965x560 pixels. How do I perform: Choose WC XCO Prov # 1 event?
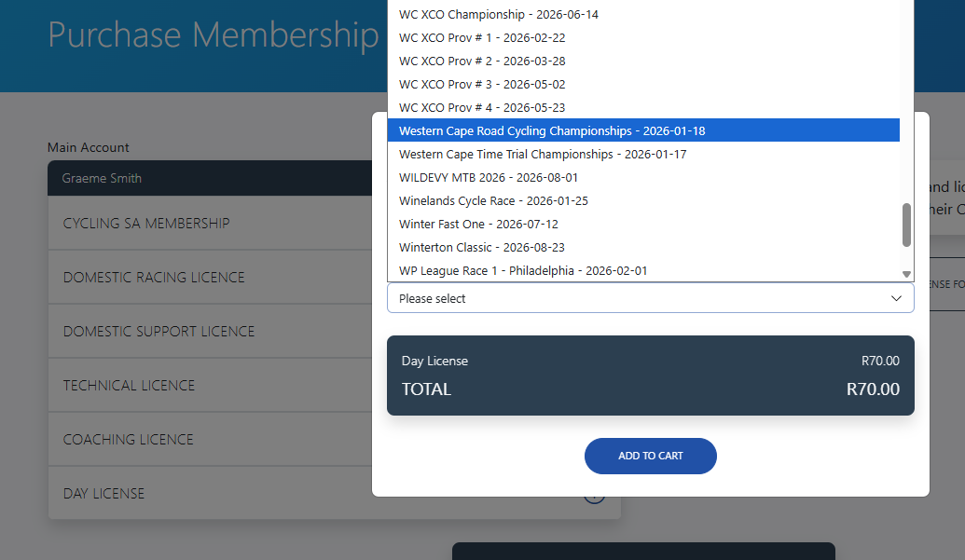coord(482,37)
